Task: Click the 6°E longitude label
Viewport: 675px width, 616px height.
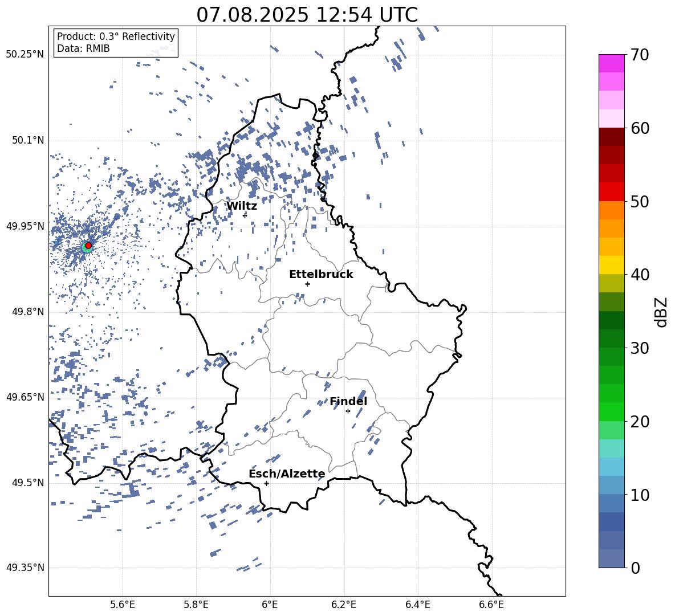Action: pyautogui.click(x=270, y=605)
